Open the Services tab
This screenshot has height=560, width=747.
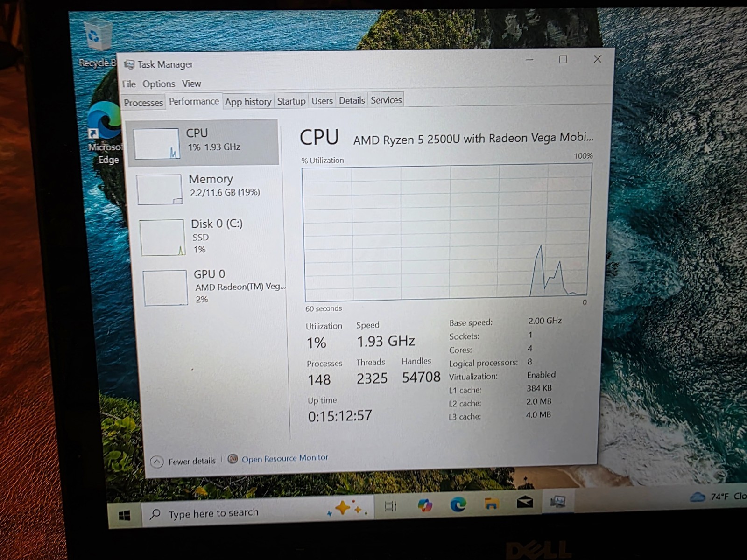coord(386,100)
